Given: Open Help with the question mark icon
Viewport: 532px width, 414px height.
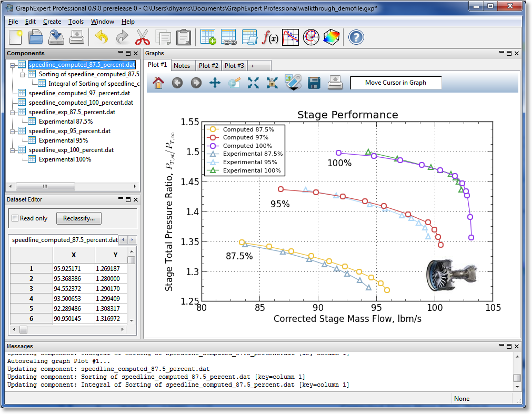Looking at the screenshot, I should point(356,37).
